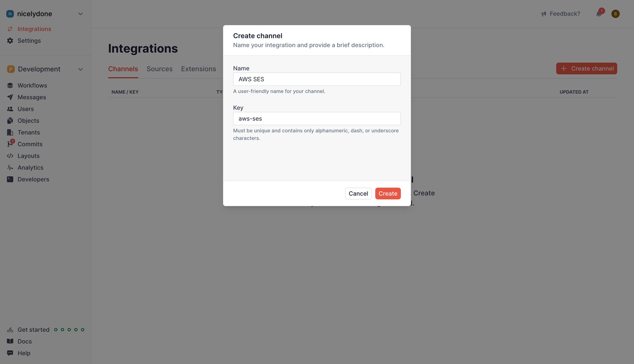Image resolution: width=634 pixels, height=364 pixels.
Task: Open Commits showing one pending change
Action: 30,144
